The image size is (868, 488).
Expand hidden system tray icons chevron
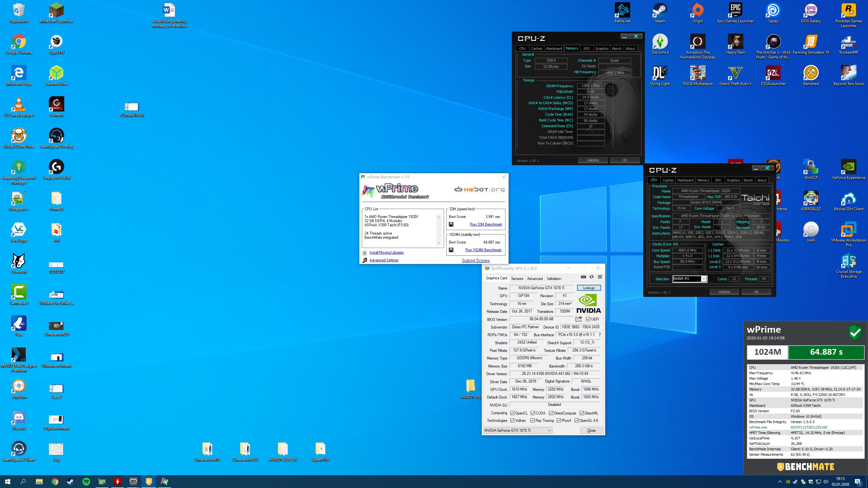point(780,482)
